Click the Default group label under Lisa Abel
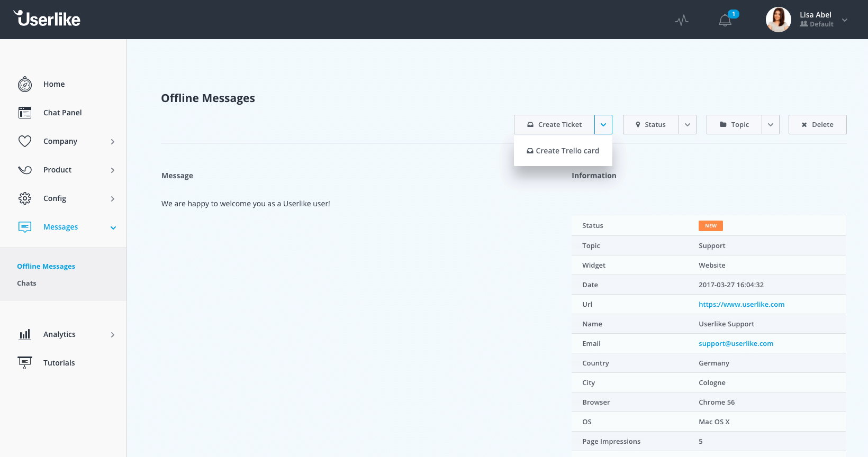Image resolution: width=868 pixels, height=457 pixels. [x=817, y=24]
